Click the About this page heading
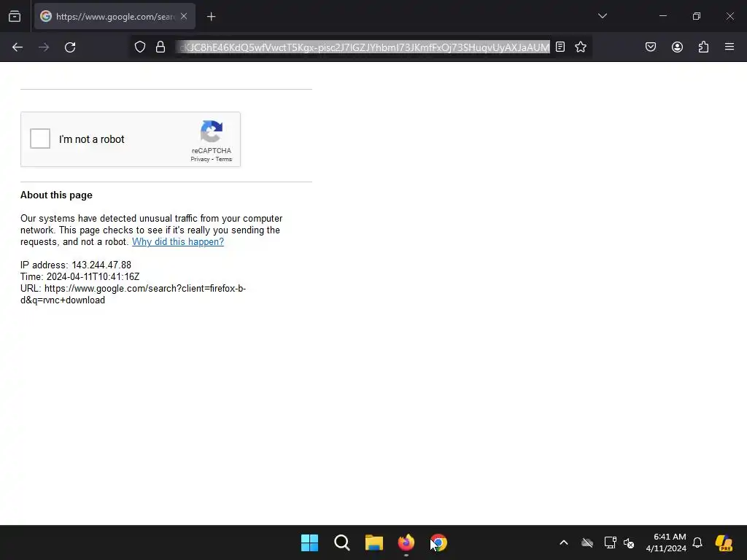Image resolution: width=747 pixels, height=560 pixels. [x=56, y=195]
